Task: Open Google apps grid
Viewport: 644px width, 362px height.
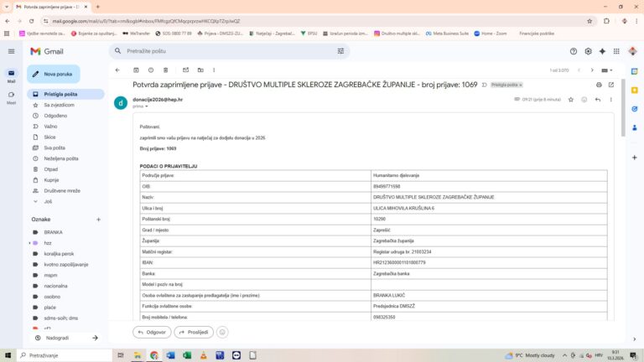Action: pyautogui.click(x=616, y=51)
